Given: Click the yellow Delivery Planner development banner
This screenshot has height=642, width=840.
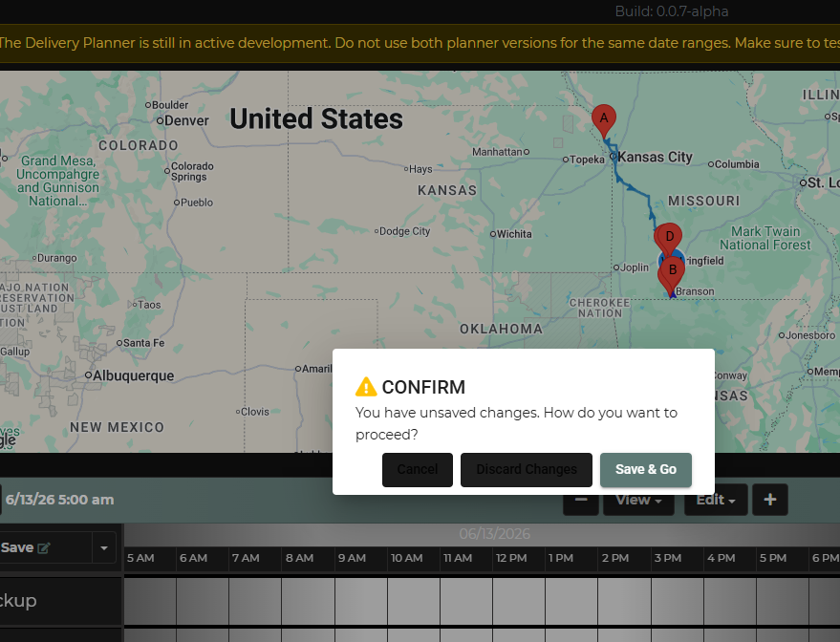Looking at the screenshot, I should (x=420, y=43).
